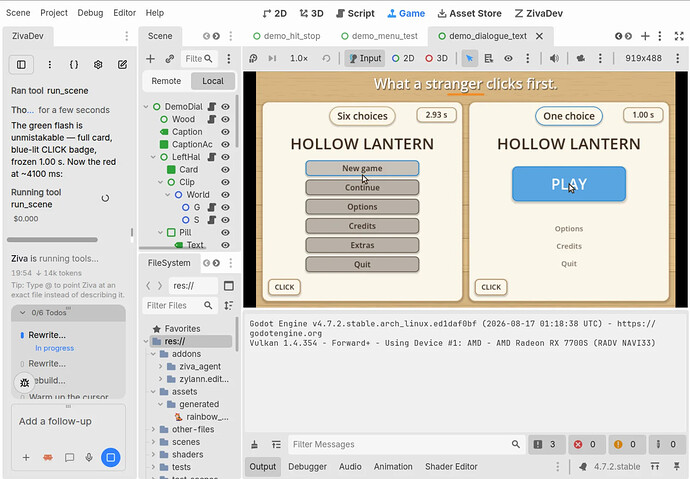The height and width of the screenshot is (479, 690).
Task: Open the Project menu
Action: (54, 13)
